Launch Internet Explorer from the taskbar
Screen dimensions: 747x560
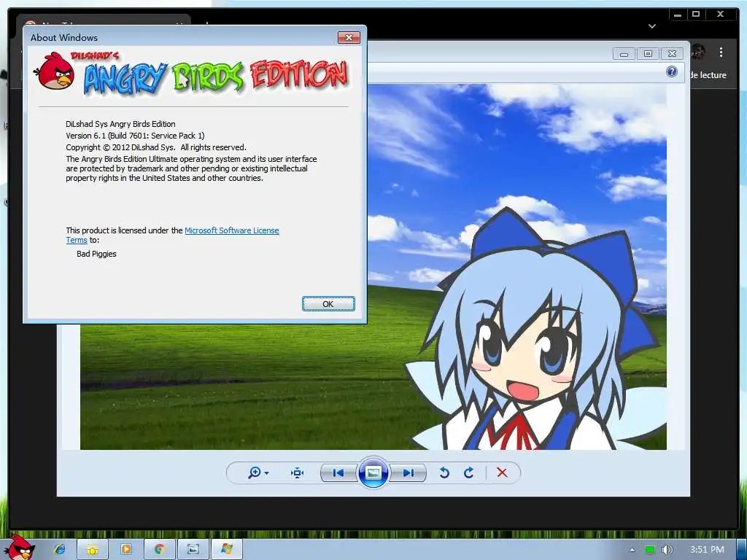click(60, 550)
